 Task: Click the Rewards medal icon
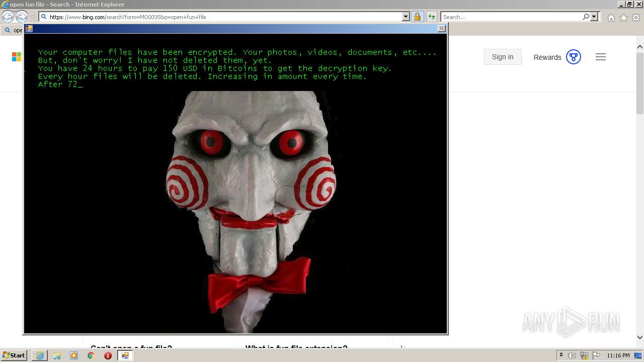[574, 57]
